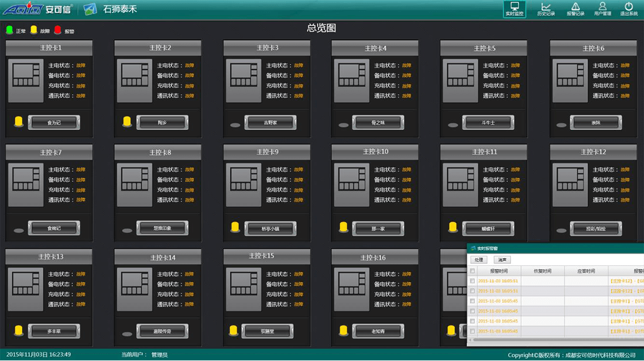Open the 嘉陵传奇 site button
This screenshot has width=644, height=361.
[x=162, y=331]
